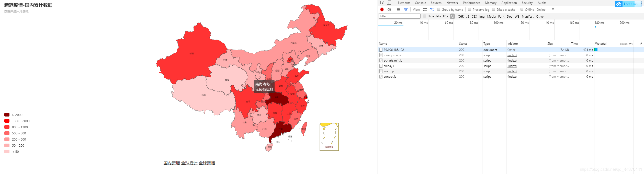Screen dimensions: 644x174
Task: Clear the network log
Action: 389,9
